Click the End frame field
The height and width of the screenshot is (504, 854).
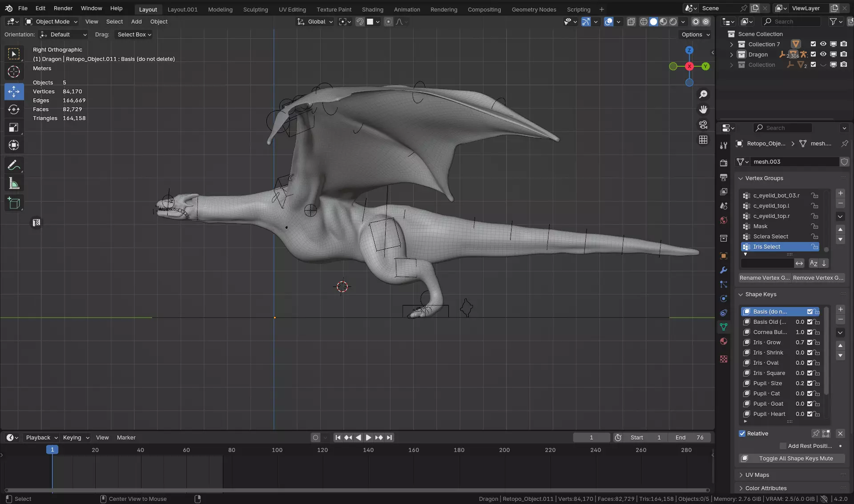pos(689,438)
